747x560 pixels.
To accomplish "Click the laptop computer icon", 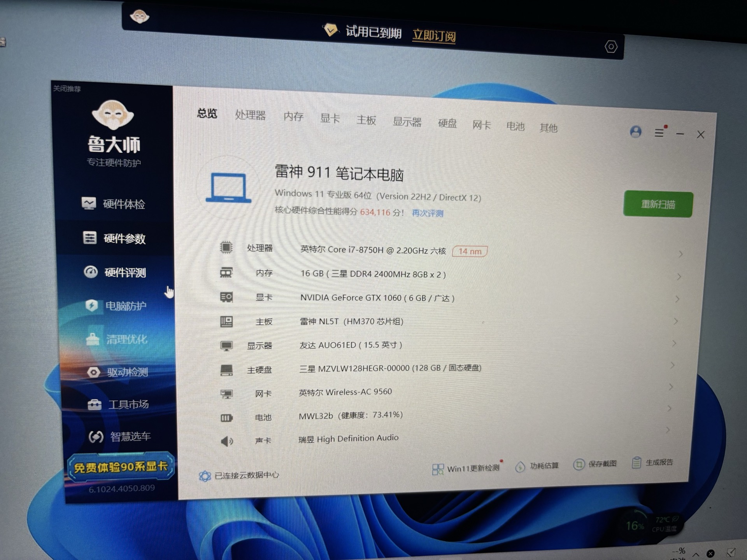I will click(228, 188).
